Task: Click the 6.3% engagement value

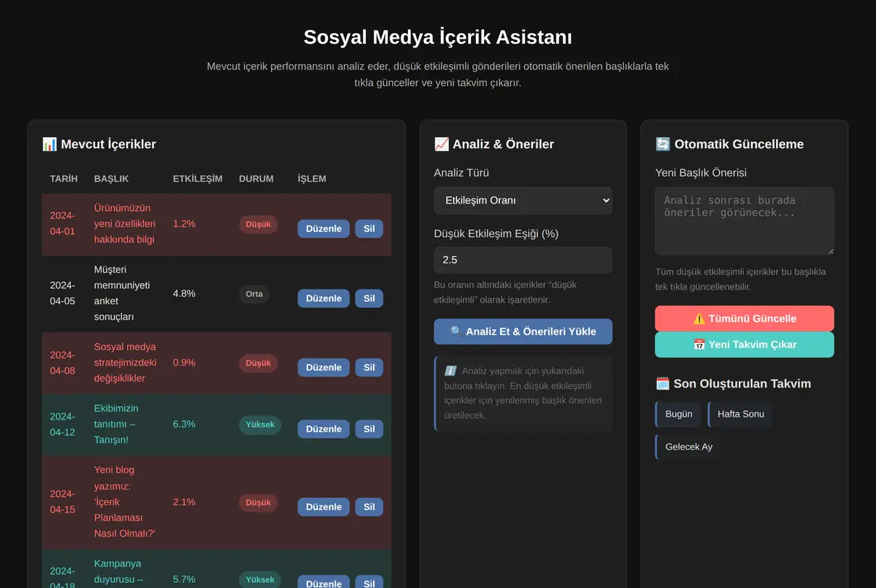Action: [184, 424]
